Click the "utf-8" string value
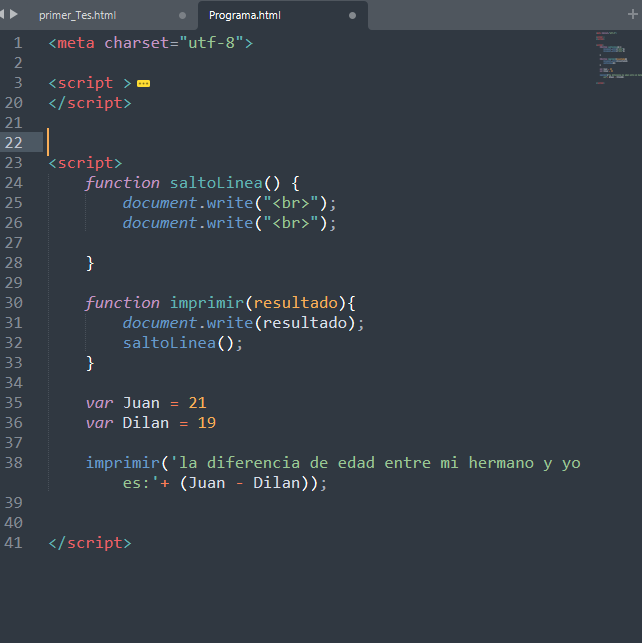 pos(211,43)
